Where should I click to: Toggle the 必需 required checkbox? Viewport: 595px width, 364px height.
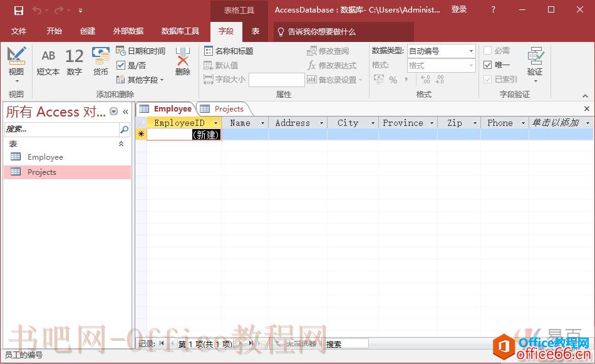coord(488,51)
